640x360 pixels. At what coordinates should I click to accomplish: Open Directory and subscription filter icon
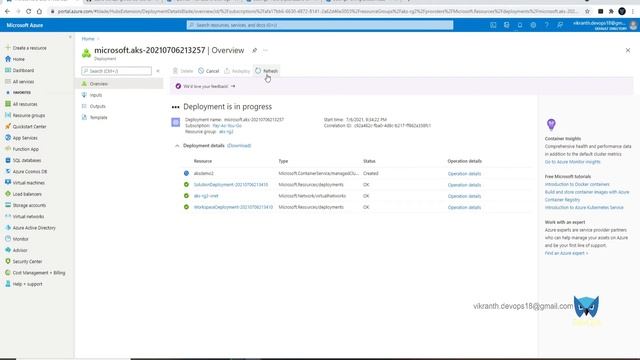[x=507, y=25]
